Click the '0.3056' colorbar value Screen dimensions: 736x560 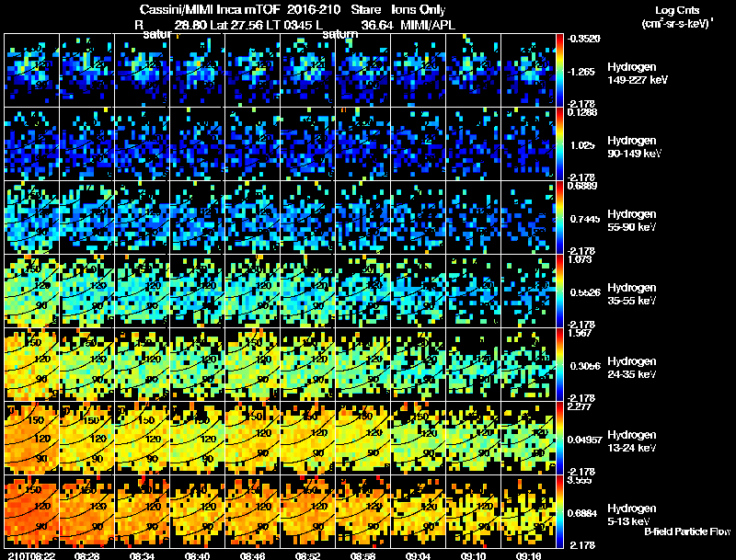click(x=585, y=366)
